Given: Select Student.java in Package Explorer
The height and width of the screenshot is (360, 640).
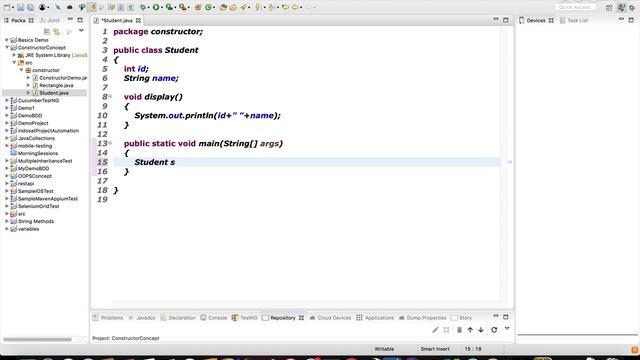Looking at the screenshot, I should [x=51, y=93].
